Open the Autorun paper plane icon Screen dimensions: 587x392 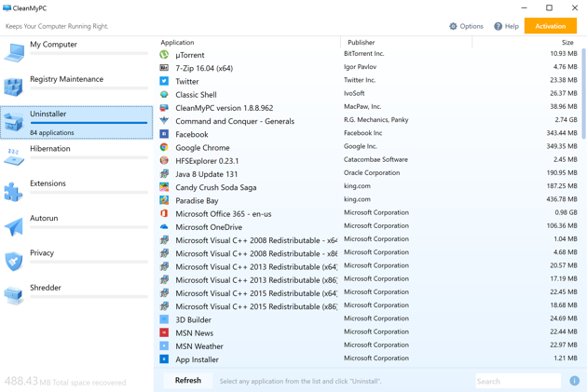pyautogui.click(x=14, y=226)
